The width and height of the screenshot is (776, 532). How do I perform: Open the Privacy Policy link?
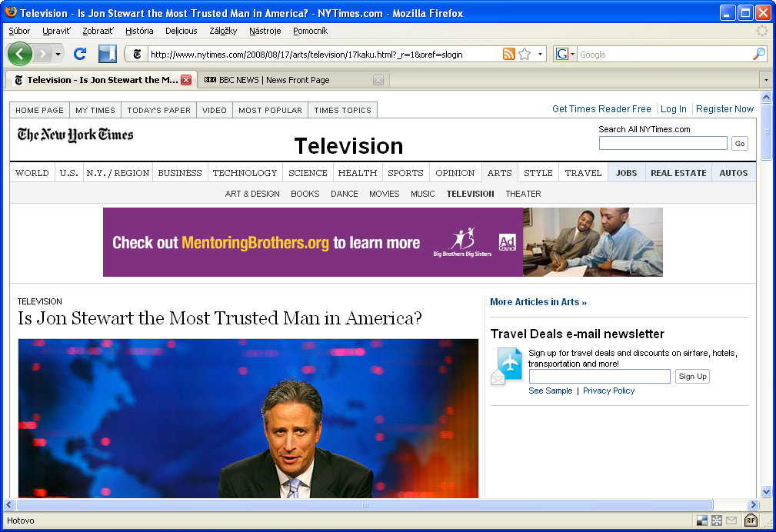[608, 391]
